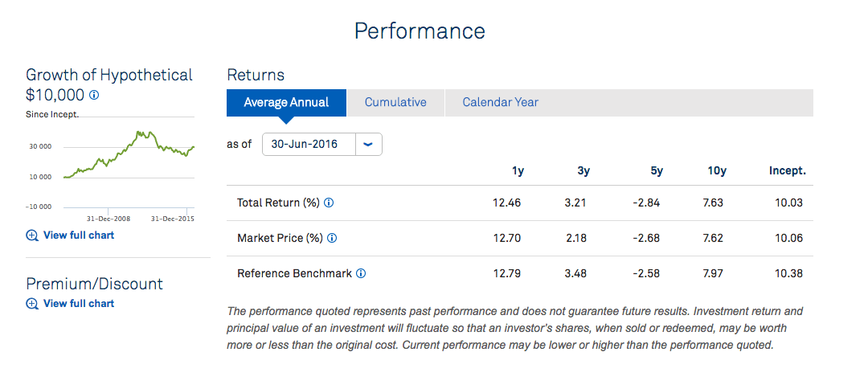Viewport: 868px width, 385px height.
Task: Click the Reference Benchmark row label
Action: point(294,273)
